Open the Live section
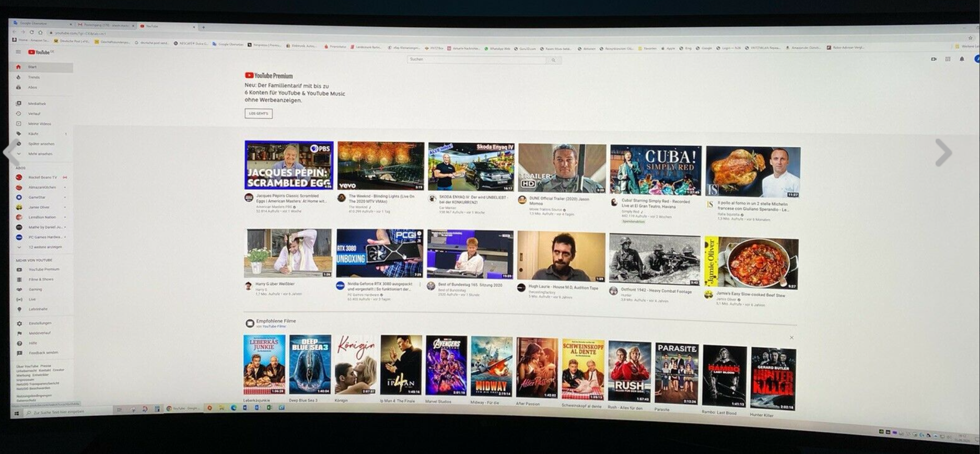The width and height of the screenshot is (980, 454). (41, 299)
